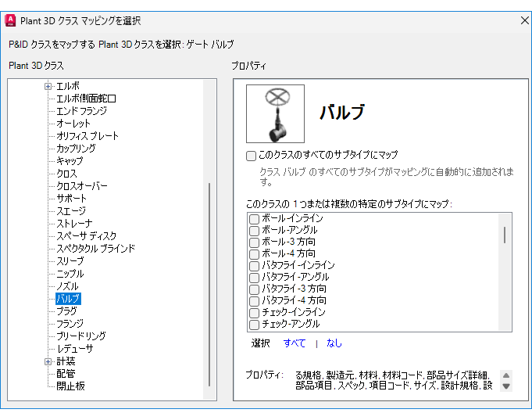The width and height of the screenshot is (532, 420).
Task: Check the バタフライ-4 方向 subtype
Action: point(254,301)
